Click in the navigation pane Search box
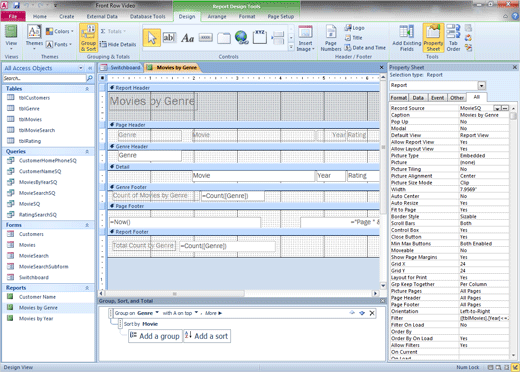Viewport: 520px width, 372px height. (44, 78)
